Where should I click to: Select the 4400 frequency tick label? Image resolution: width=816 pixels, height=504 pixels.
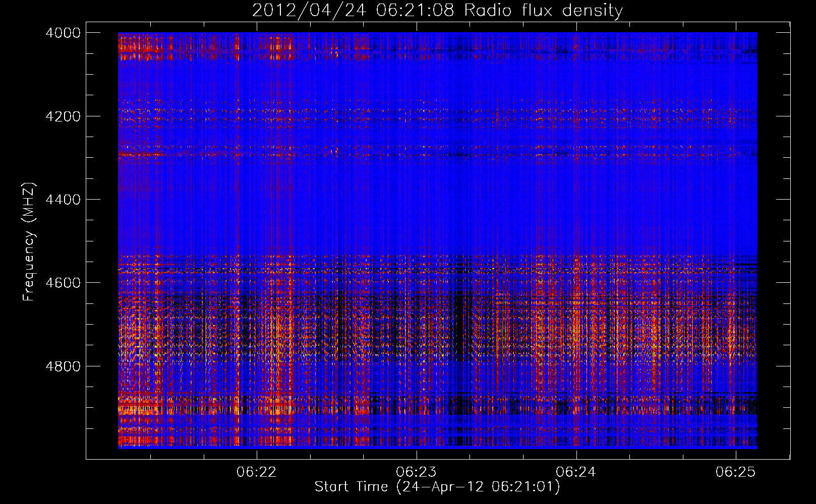tap(63, 200)
